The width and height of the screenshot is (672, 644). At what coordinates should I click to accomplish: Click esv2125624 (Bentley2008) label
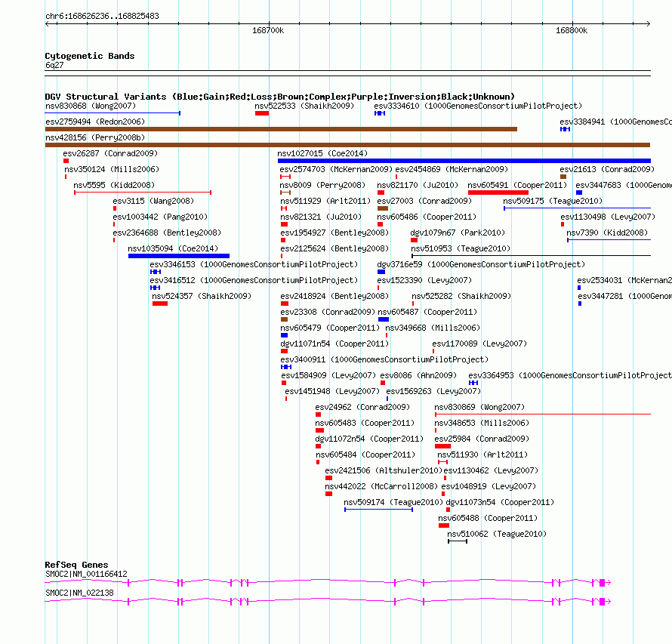coord(334,248)
